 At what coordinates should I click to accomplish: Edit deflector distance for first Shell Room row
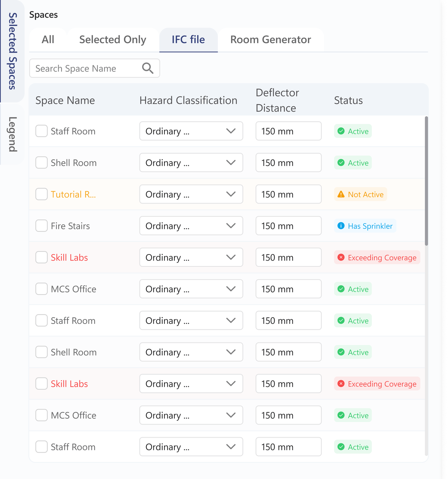[x=288, y=163]
